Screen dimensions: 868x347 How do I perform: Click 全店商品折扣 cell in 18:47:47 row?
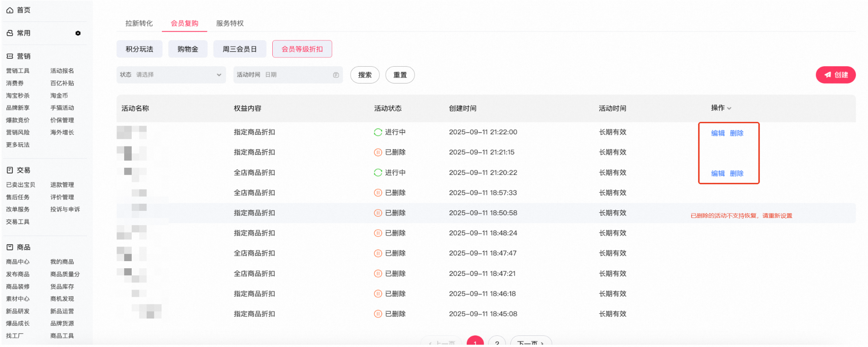coord(254,253)
